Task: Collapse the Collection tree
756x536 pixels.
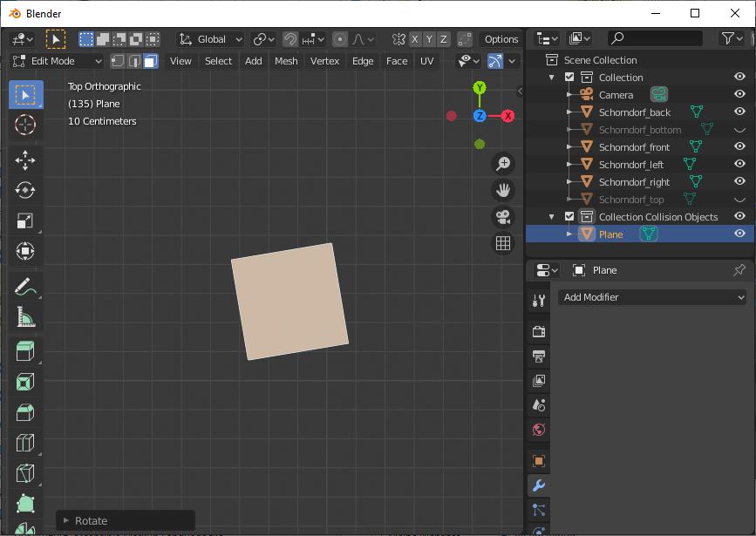Action: (552, 77)
